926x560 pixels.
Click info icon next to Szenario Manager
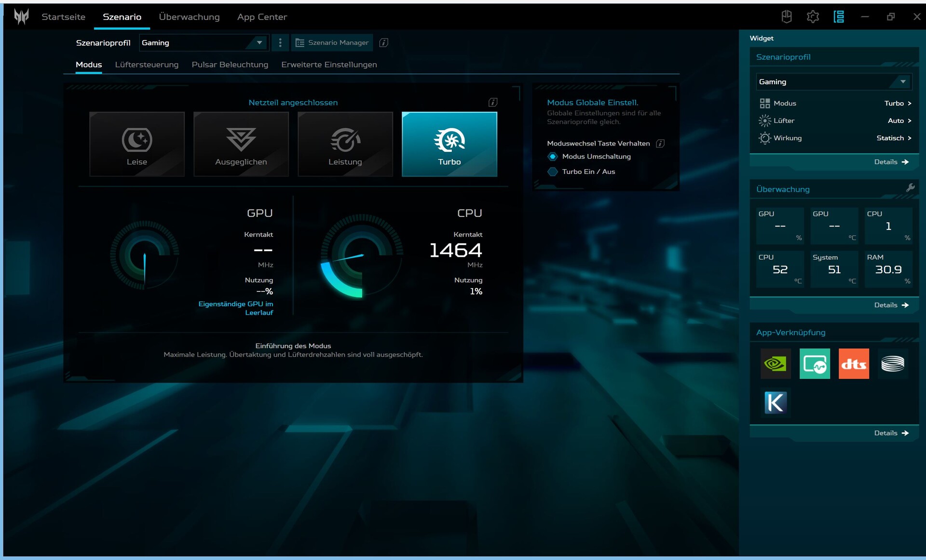(x=383, y=43)
